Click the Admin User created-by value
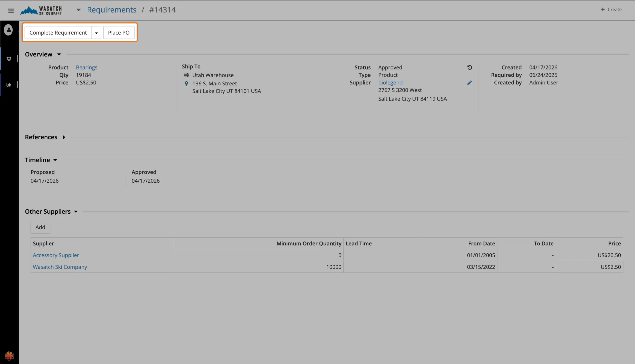Viewport: 635px width, 364px height. (x=544, y=82)
